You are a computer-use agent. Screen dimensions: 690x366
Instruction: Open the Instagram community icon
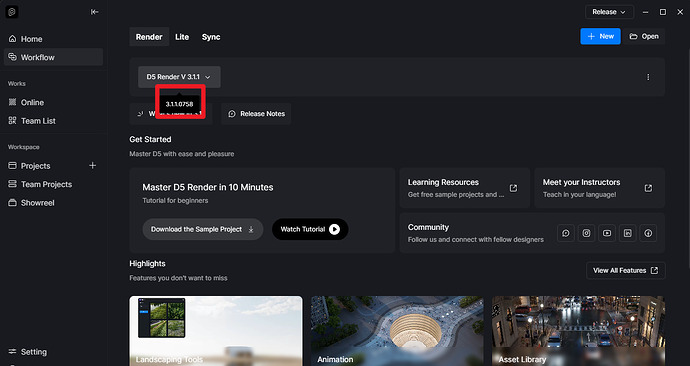586,233
